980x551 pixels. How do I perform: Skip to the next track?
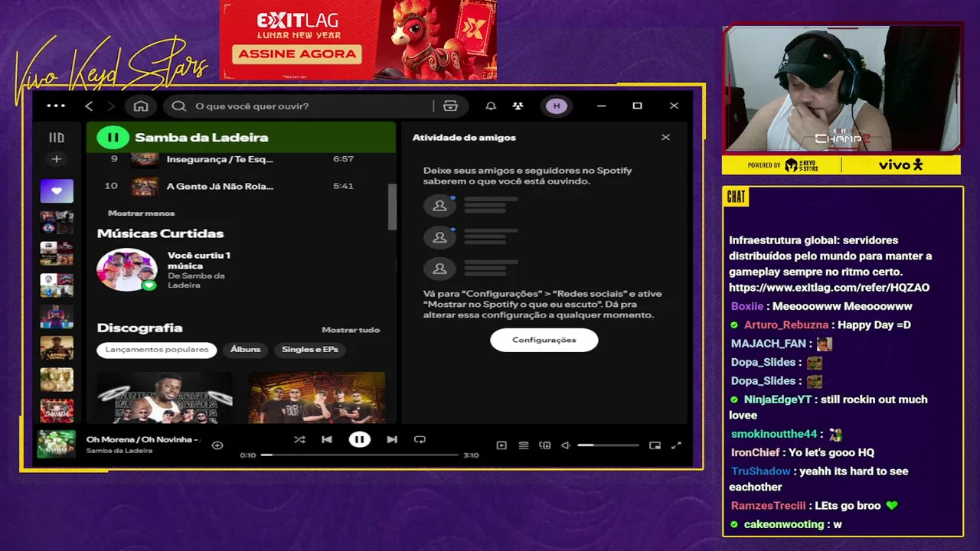(x=392, y=439)
